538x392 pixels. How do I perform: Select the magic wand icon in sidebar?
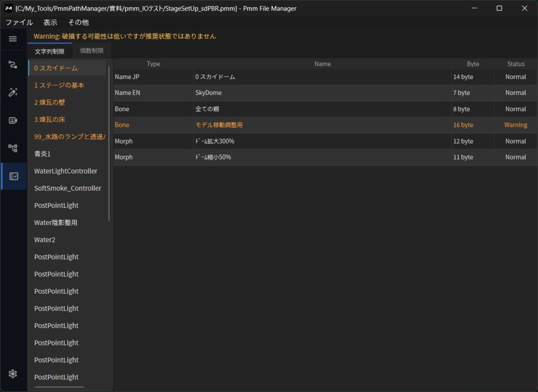[13, 92]
